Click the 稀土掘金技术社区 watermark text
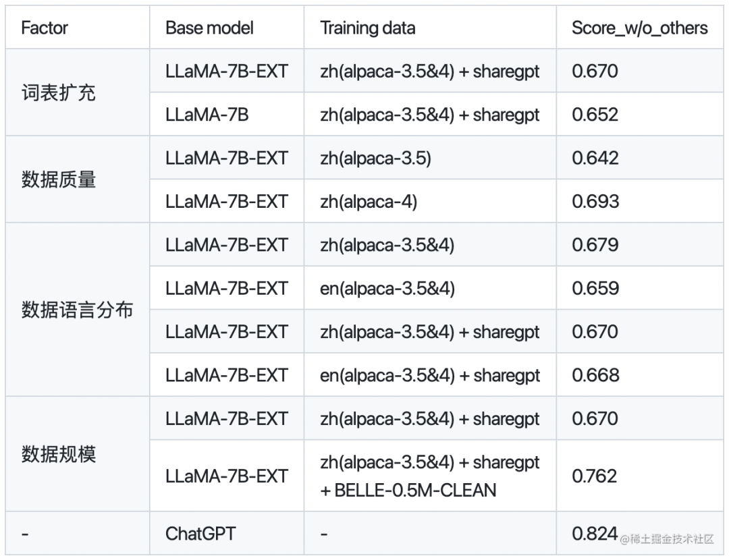The height and width of the screenshot is (560, 729). point(668,538)
